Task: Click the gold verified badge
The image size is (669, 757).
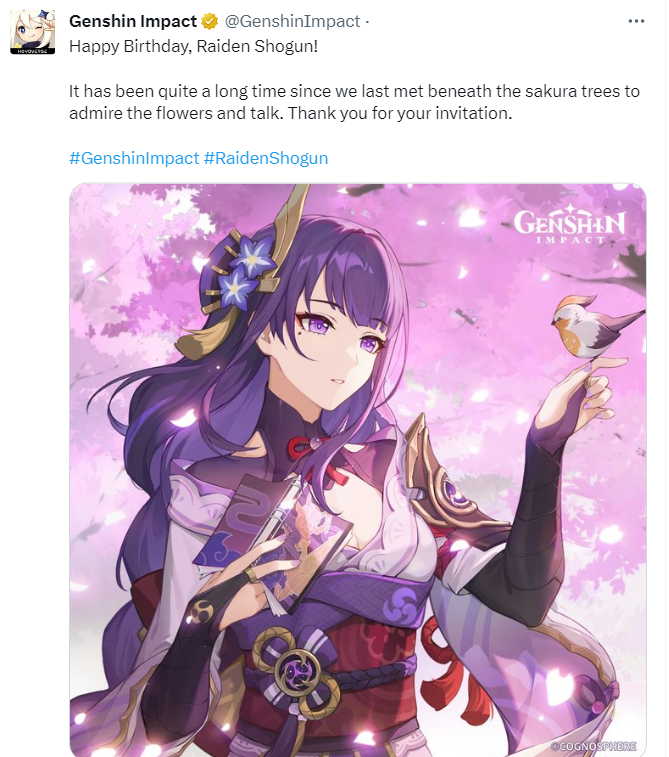Action: click(209, 21)
